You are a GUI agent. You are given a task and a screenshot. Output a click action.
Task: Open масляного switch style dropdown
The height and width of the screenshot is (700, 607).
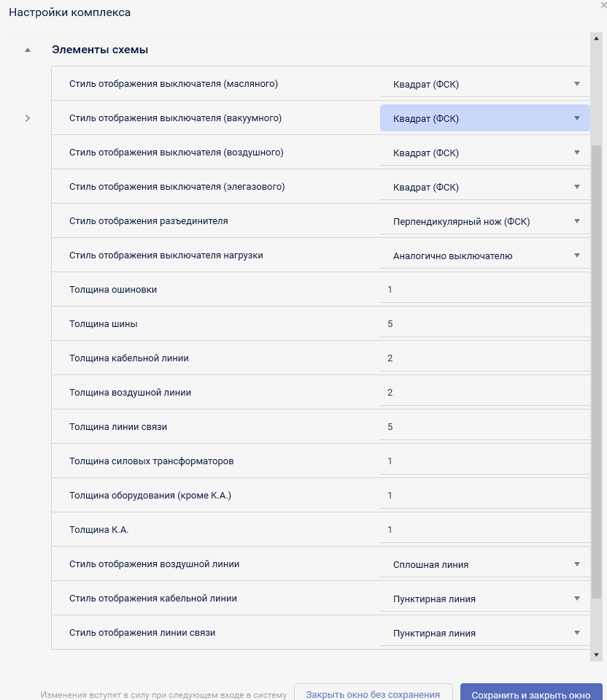(x=484, y=84)
